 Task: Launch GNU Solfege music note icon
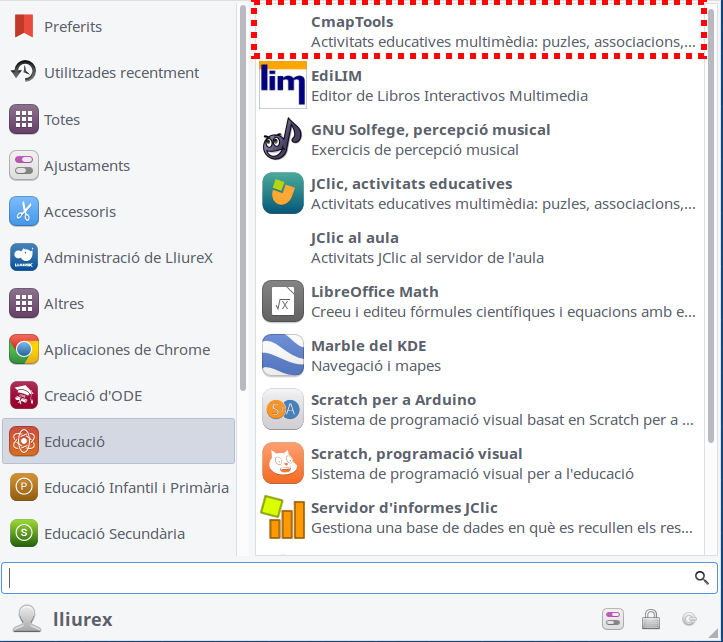click(283, 139)
